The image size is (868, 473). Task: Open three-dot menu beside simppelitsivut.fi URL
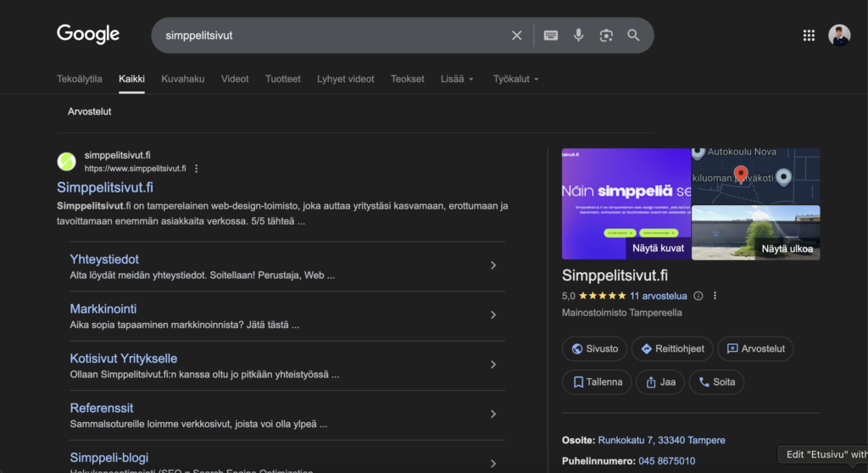click(197, 169)
